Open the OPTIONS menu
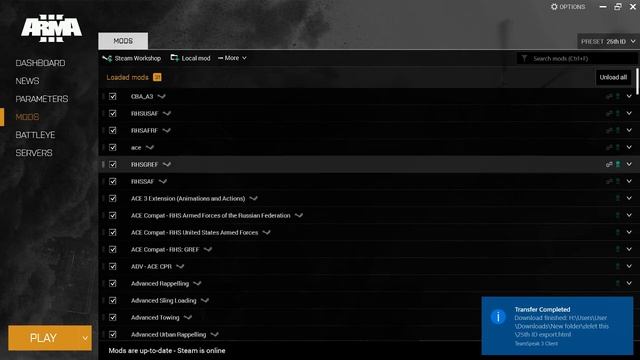The height and width of the screenshot is (360, 640). [x=568, y=7]
